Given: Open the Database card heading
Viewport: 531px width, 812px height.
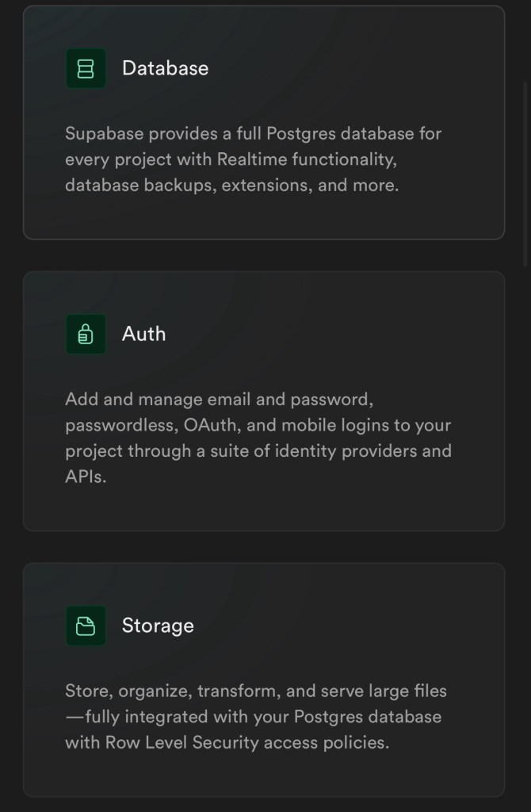Looking at the screenshot, I should (165, 68).
